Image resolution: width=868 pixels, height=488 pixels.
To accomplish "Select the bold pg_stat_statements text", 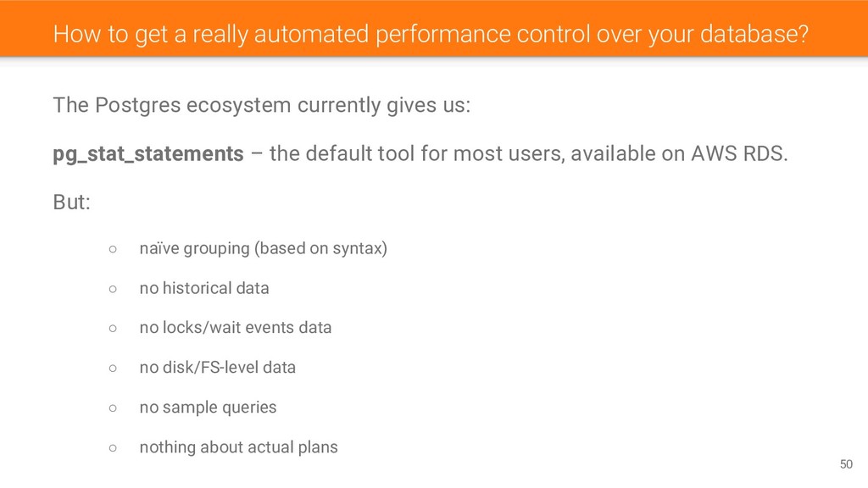I will point(147,154).
